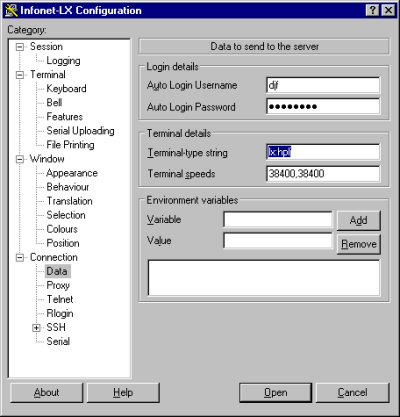The height and width of the screenshot is (417, 400).
Task: Open the Logging category
Action: coord(63,61)
